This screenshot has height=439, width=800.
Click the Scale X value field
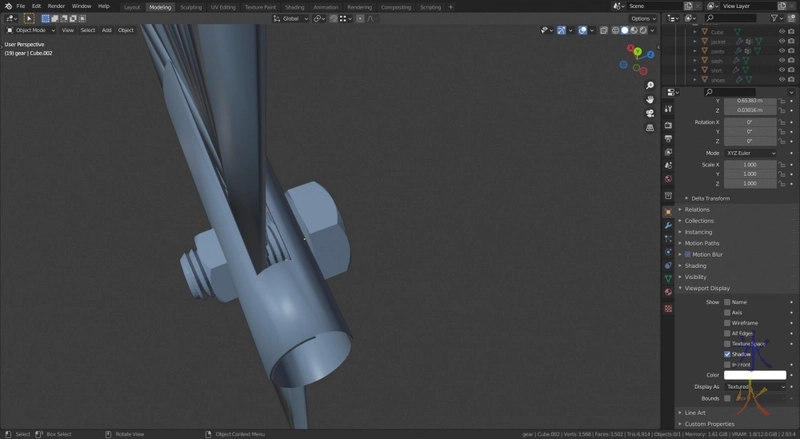pyautogui.click(x=750, y=164)
